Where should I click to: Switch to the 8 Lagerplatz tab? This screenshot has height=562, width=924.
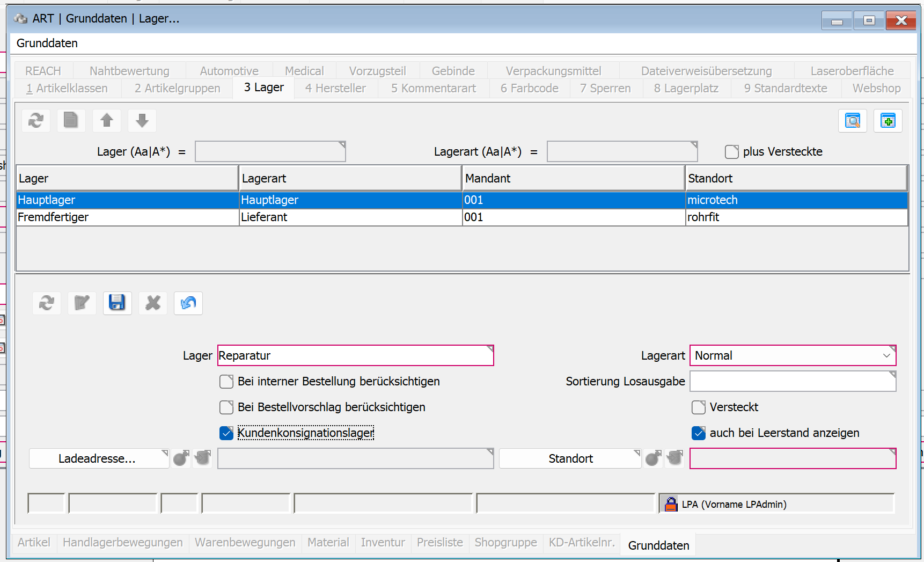pos(686,88)
